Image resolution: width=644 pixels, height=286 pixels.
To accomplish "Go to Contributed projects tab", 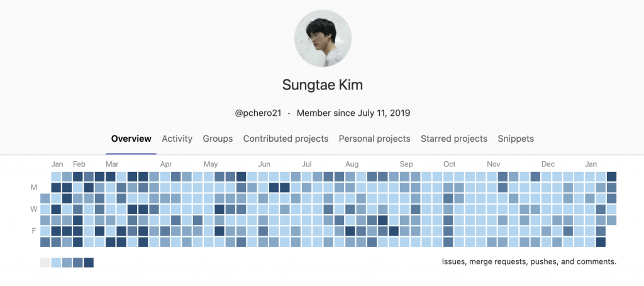I will [286, 139].
